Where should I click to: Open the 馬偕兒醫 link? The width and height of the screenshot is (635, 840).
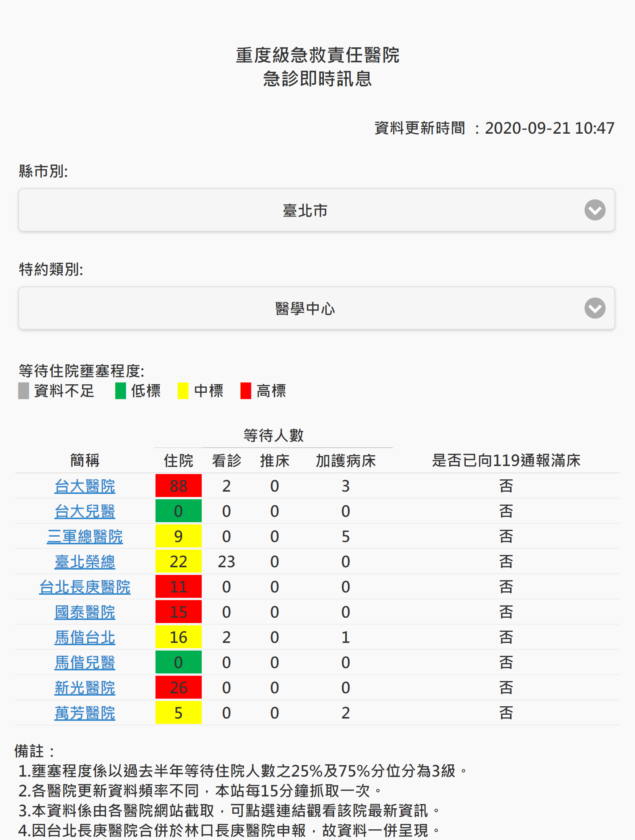(x=85, y=663)
